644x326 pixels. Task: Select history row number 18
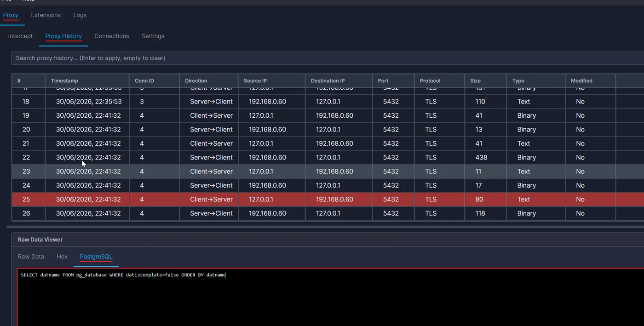(x=328, y=102)
